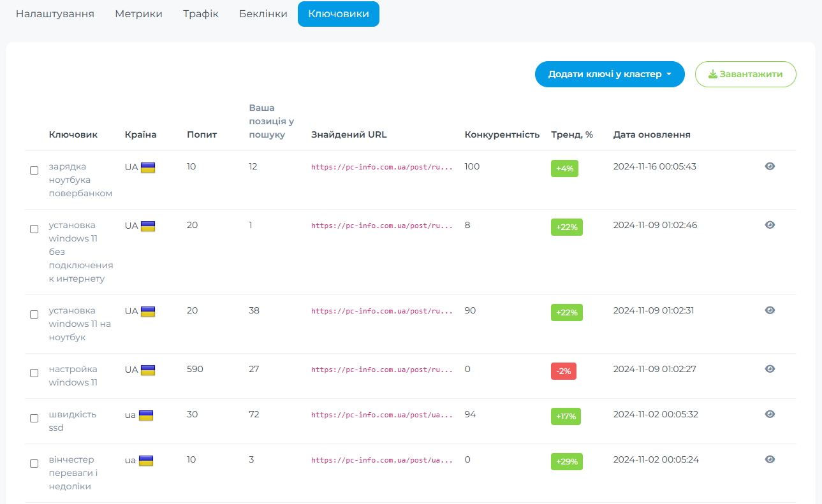This screenshot has width=822, height=504.
Task: Switch to Налаштування tab
Action: (x=55, y=14)
